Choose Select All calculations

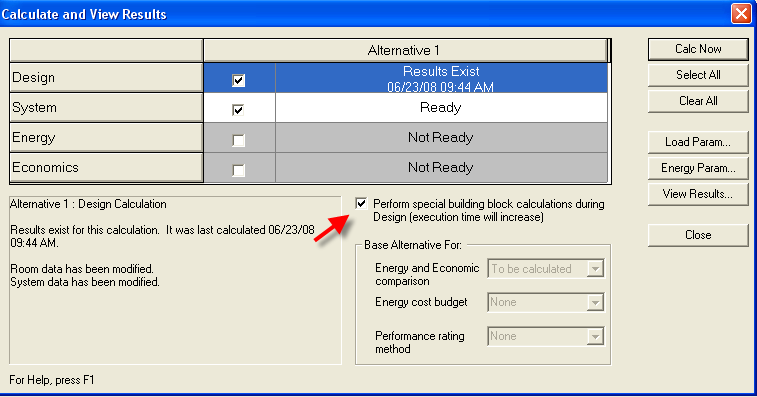coord(698,75)
